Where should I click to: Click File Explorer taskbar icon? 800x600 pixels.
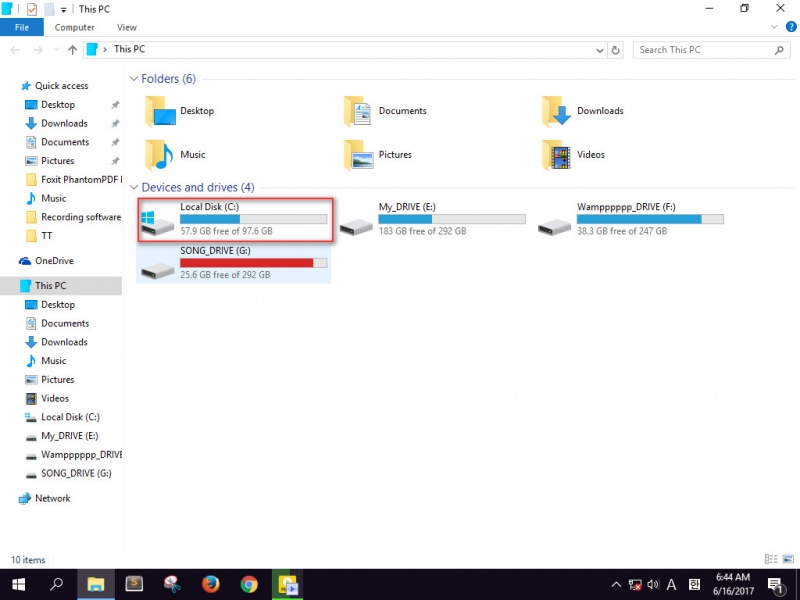tap(95, 584)
